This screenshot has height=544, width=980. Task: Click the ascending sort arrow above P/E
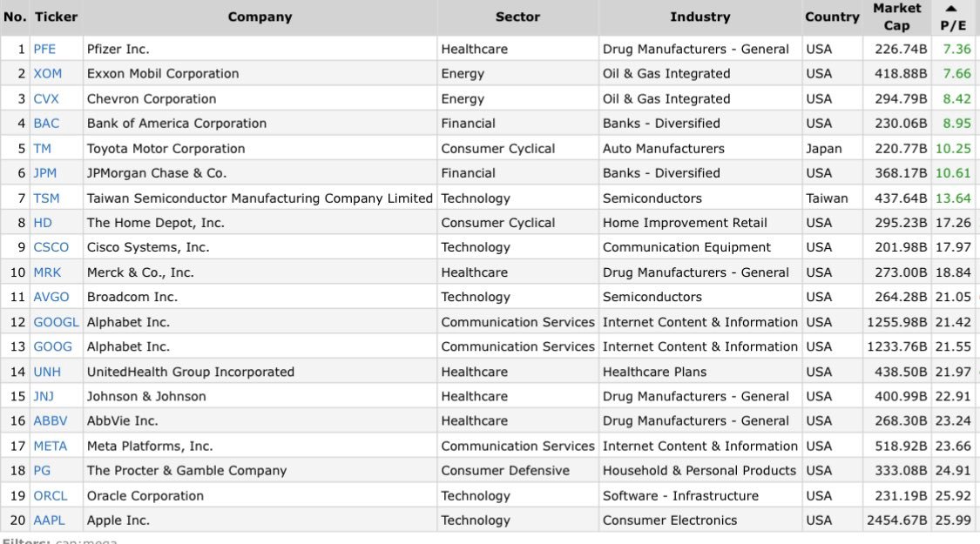click(x=951, y=9)
